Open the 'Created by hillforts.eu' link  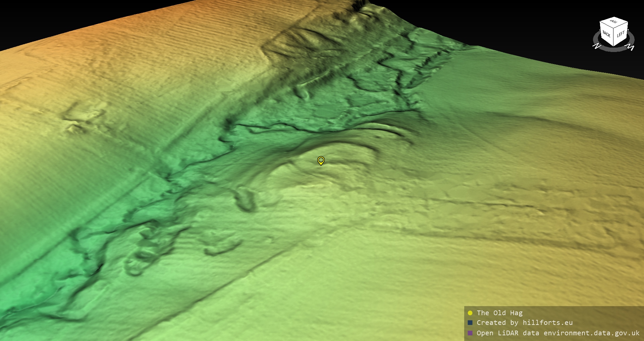click(525, 323)
